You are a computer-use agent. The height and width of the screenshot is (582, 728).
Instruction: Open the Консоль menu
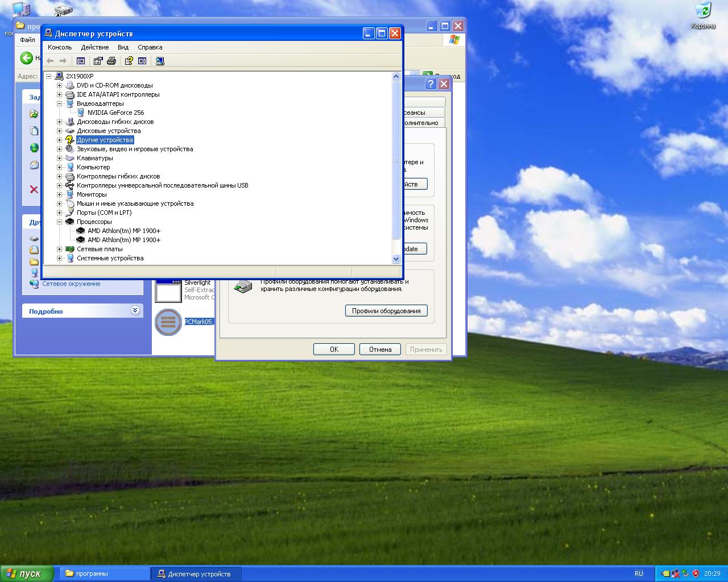tap(60, 47)
